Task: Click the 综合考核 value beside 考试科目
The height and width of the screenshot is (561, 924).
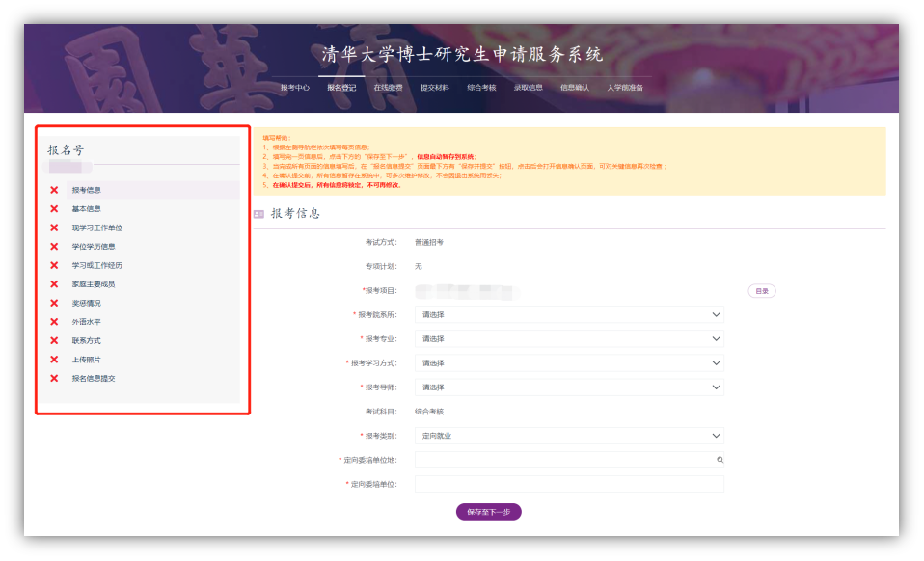Action: click(x=429, y=412)
